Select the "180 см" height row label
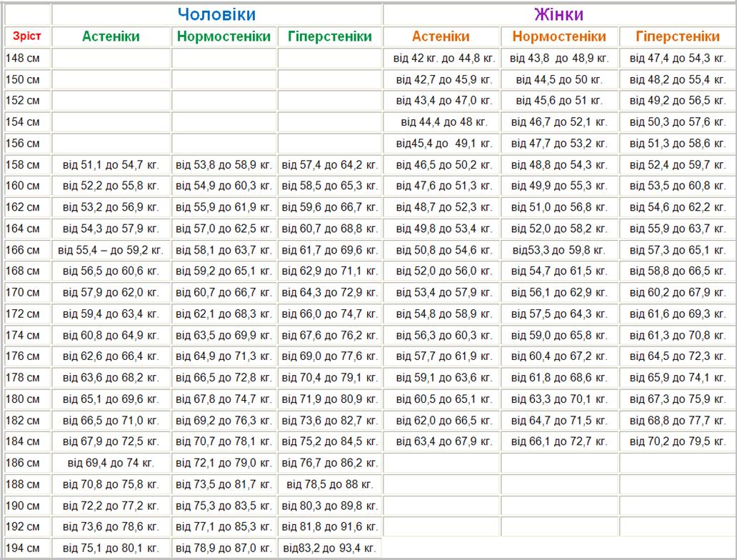 (x=23, y=399)
